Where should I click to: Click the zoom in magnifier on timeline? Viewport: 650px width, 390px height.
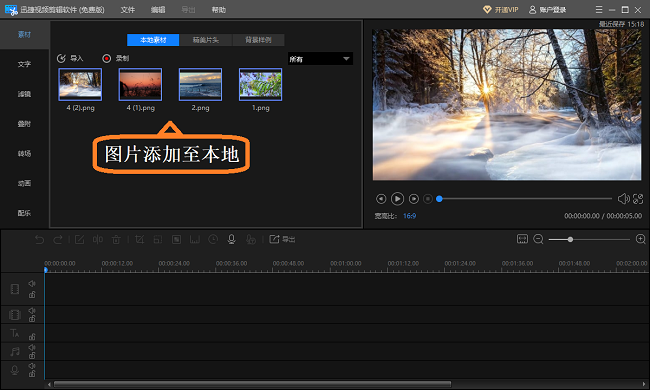click(x=640, y=239)
